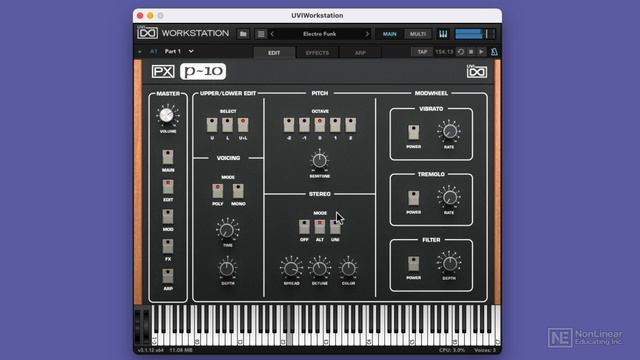640x360 pixels.
Task: Set octave switch to 2
Action: (x=351, y=125)
